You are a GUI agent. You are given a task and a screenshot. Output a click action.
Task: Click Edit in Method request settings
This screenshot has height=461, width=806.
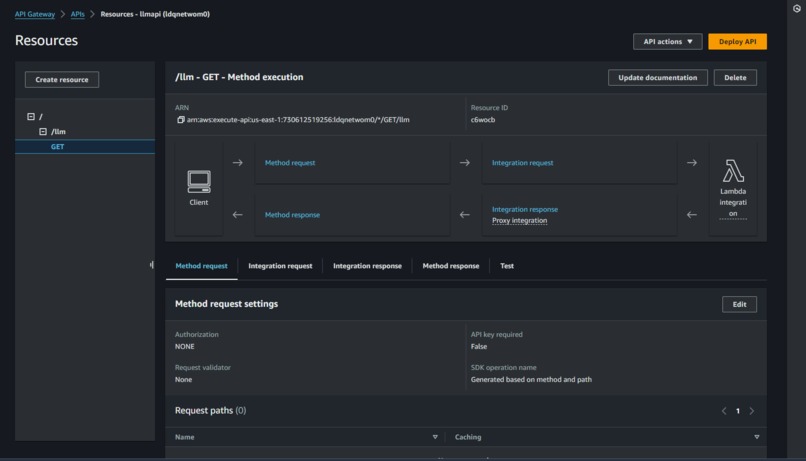[x=739, y=304]
